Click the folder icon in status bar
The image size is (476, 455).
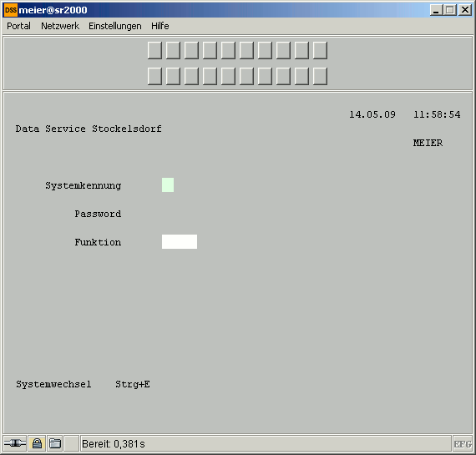tap(55, 443)
